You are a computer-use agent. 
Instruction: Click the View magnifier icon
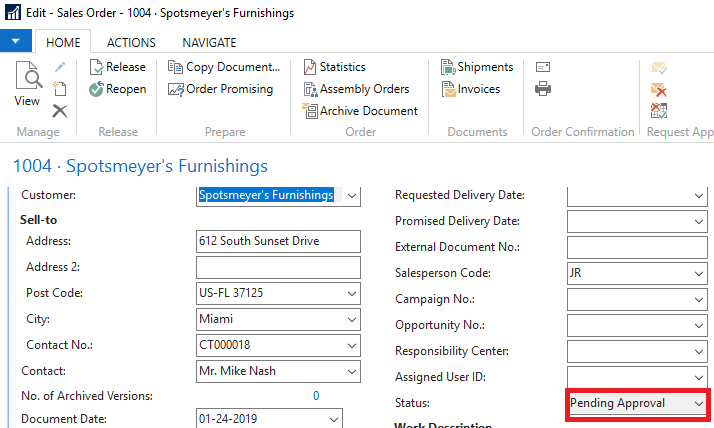tap(28, 75)
